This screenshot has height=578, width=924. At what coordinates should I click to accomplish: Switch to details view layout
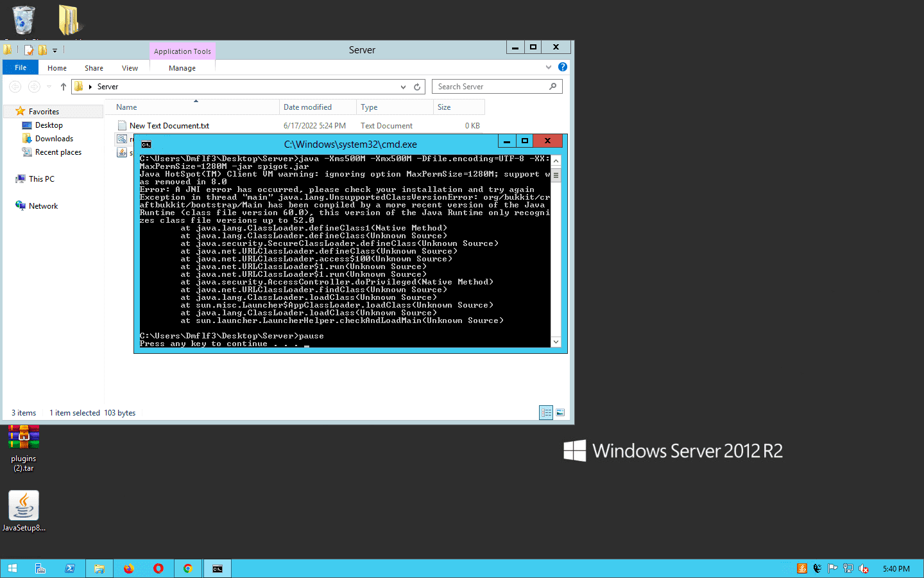pyautogui.click(x=546, y=413)
